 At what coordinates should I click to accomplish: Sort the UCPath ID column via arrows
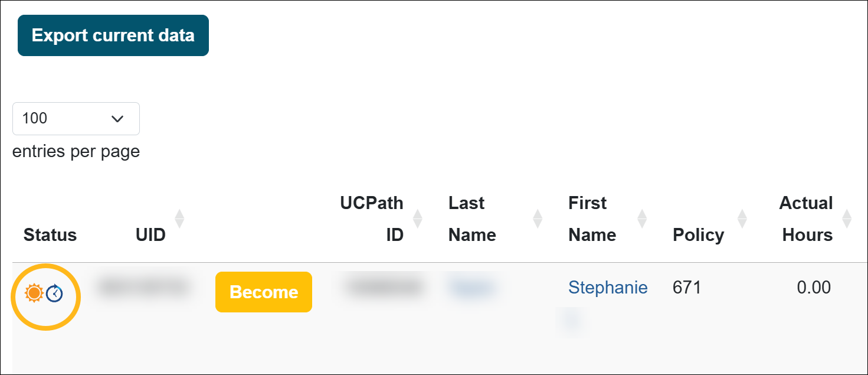tap(417, 219)
